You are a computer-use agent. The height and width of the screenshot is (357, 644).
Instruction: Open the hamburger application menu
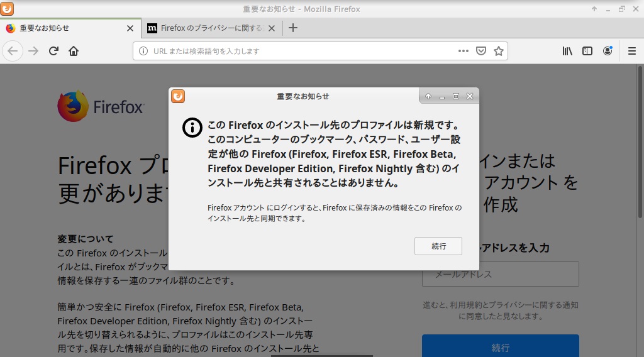tap(632, 51)
